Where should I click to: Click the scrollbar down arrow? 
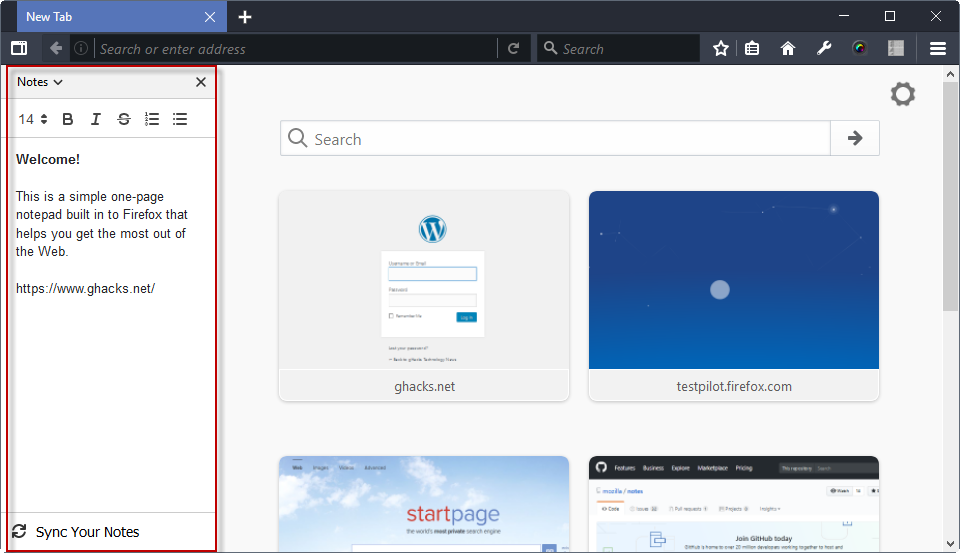click(x=950, y=544)
